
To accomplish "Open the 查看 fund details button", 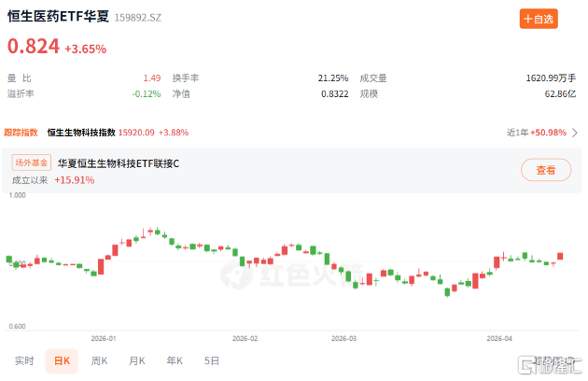I will point(546,170).
